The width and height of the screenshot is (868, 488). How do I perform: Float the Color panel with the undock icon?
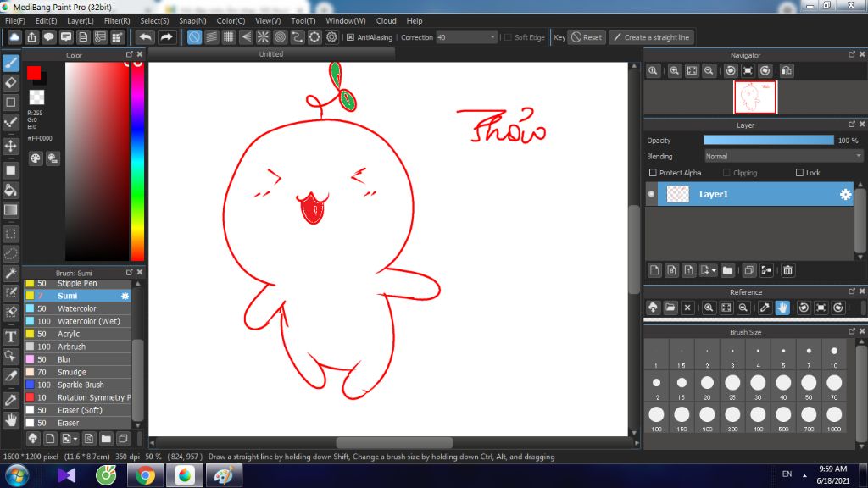[129, 54]
